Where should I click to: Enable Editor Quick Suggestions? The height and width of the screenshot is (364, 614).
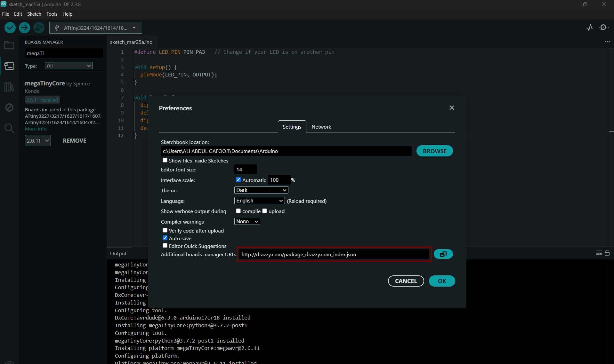(165, 246)
